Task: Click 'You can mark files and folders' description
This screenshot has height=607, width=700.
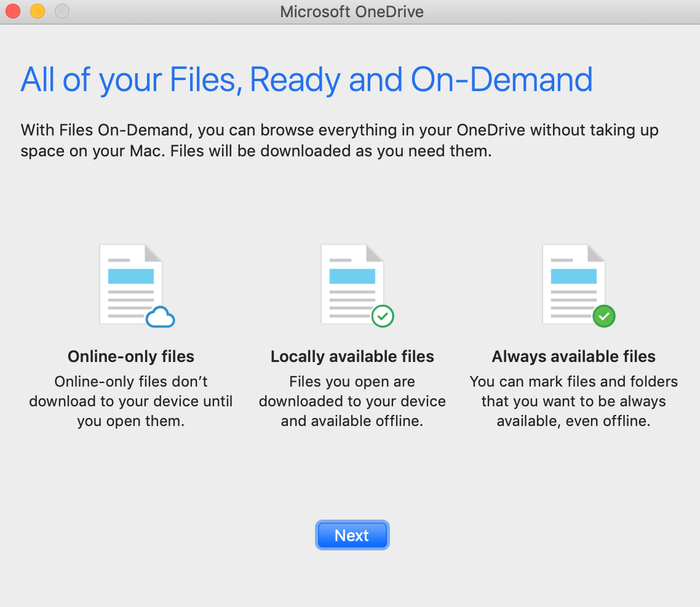Action: point(574,401)
